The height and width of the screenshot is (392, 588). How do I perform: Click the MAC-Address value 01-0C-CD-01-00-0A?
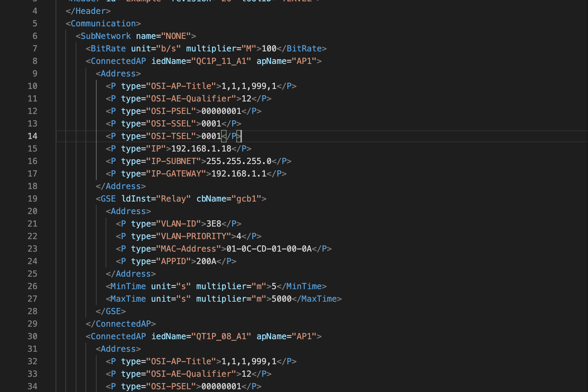(269, 249)
